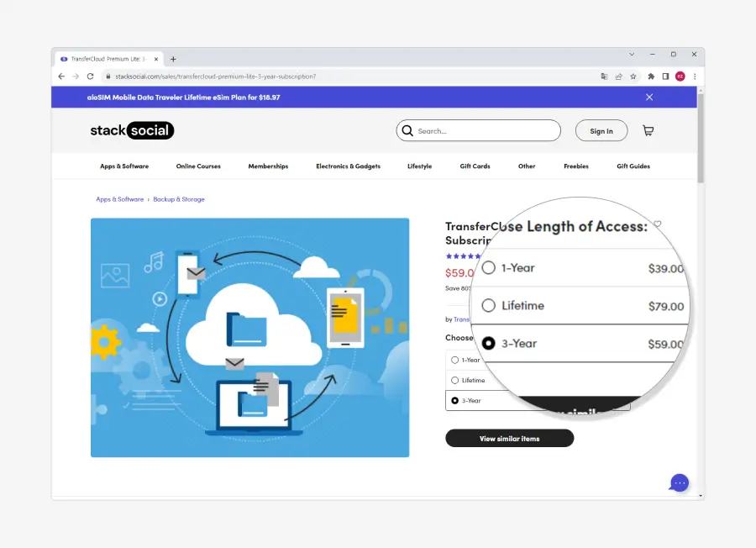
Task: Choose the magnified Lifetime radio option
Action: 488,306
